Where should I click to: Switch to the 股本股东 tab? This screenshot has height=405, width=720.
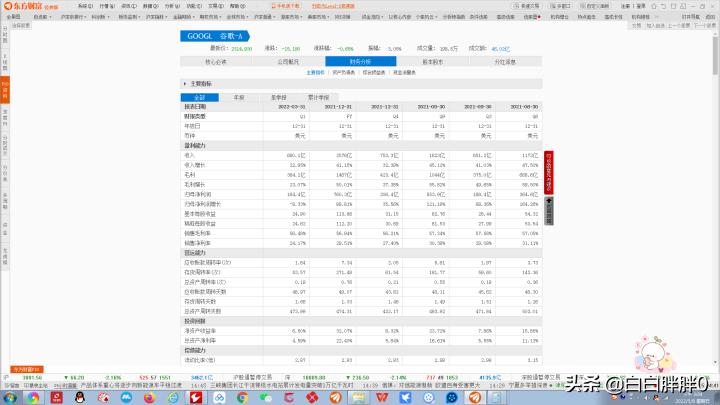tap(433, 62)
